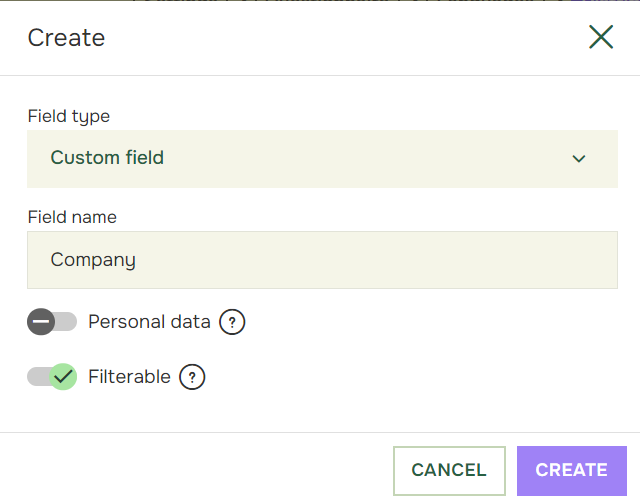Click the grey track of Filterable switch

[38, 376]
